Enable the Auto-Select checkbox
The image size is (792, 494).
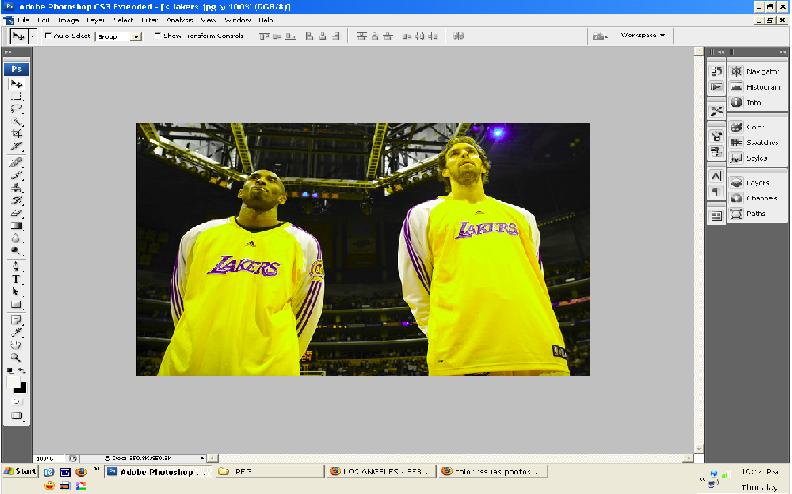48,35
